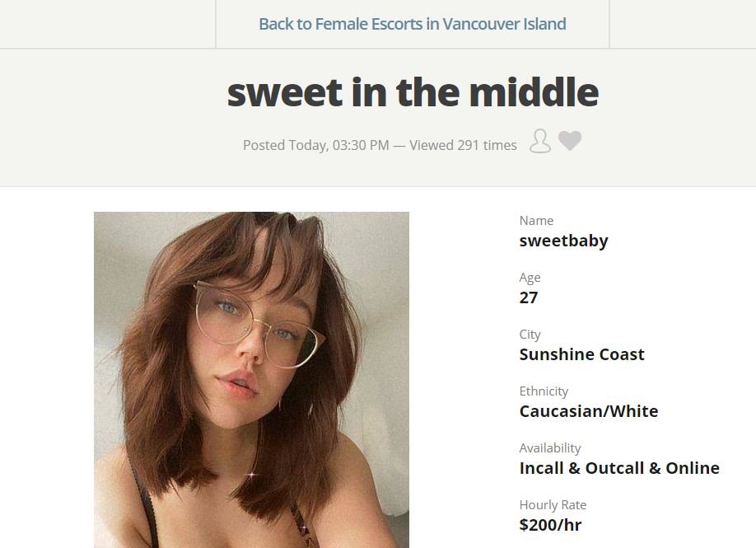Click the '$200/hr' hourly rate value
Image resolution: width=756 pixels, height=548 pixels.
[551, 525]
